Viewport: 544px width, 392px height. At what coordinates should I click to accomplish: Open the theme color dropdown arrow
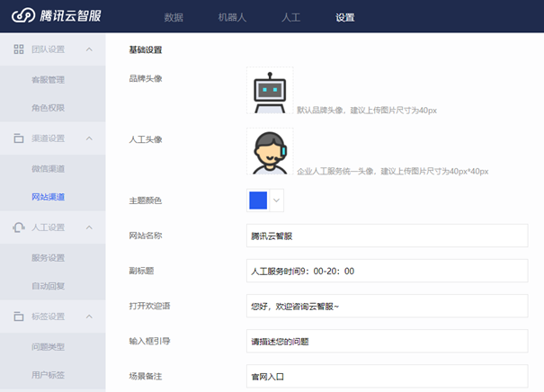277,200
